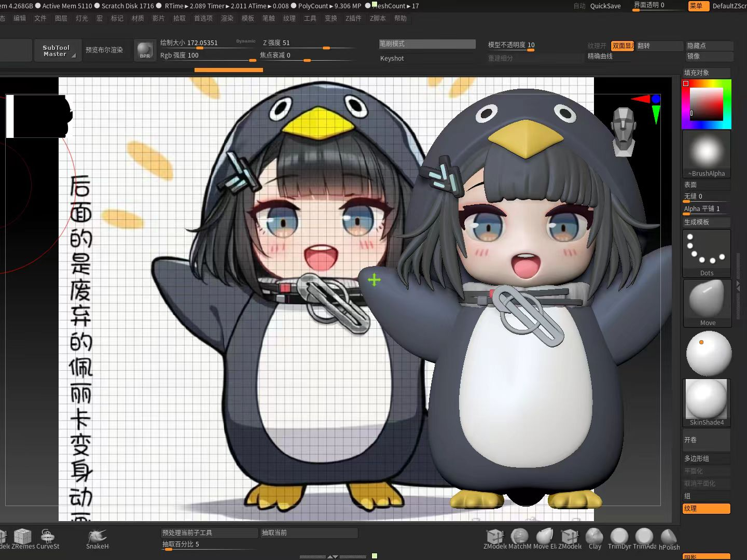Click the Alpha 平铺 tile slider
747x560 pixels.
tap(707, 209)
